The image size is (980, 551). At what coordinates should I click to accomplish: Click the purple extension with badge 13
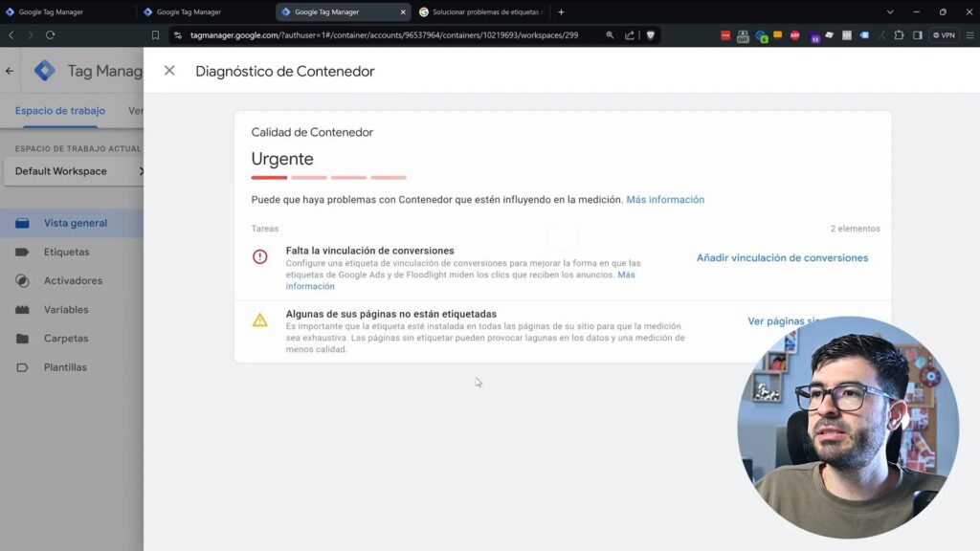coord(813,36)
